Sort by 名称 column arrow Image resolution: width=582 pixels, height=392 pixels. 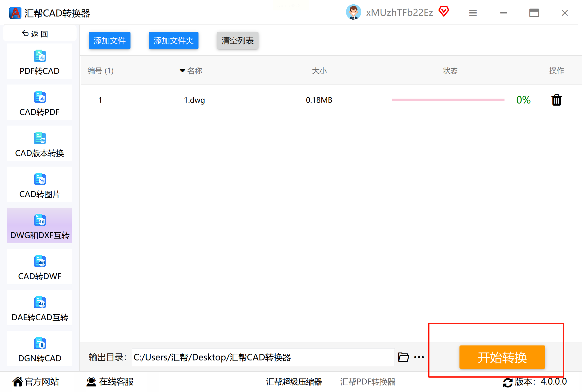click(182, 71)
